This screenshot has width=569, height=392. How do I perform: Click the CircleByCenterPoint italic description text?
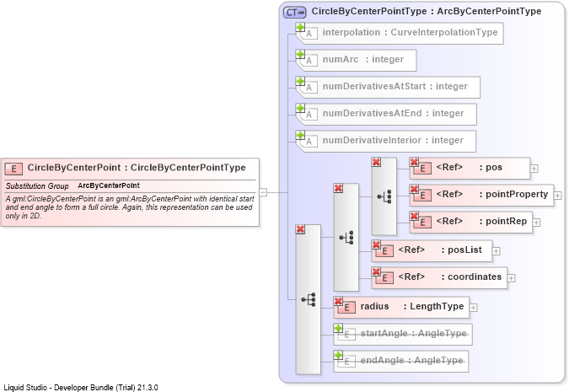130,207
